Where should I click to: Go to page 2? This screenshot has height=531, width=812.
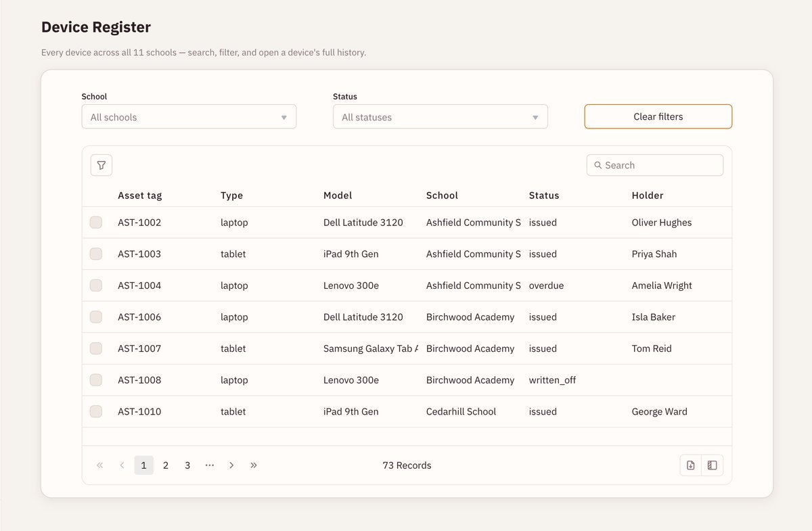pos(166,465)
